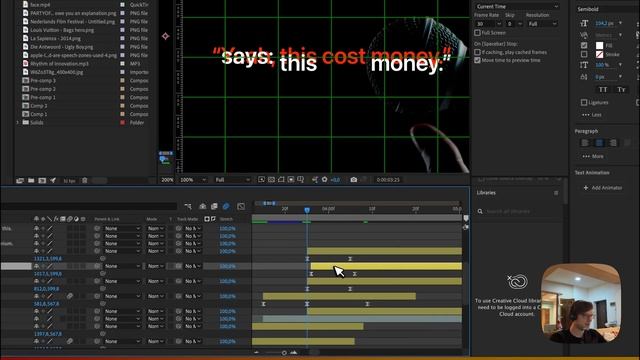The width and height of the screenshot is (640, 360).
Task: Toggle transparency grid icon under viewer
Action: (x=271, y=180)
